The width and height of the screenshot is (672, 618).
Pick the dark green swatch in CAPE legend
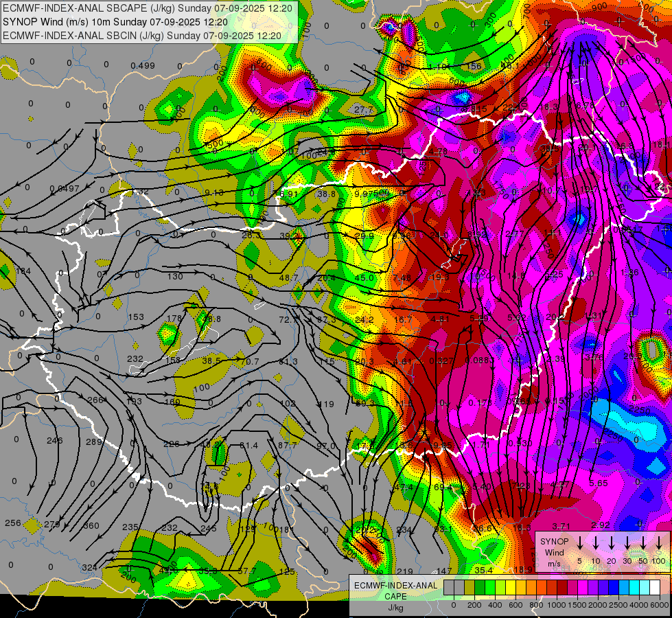click(x=480, y=588)
